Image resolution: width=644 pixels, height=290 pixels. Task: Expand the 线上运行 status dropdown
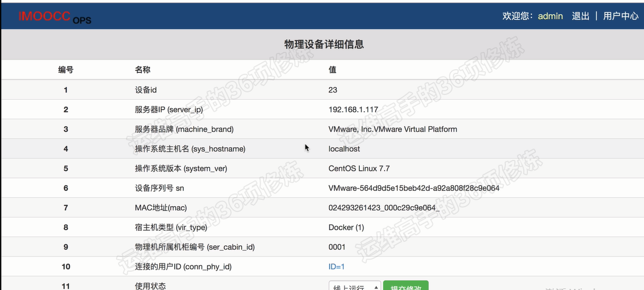(x=355, y=286)
